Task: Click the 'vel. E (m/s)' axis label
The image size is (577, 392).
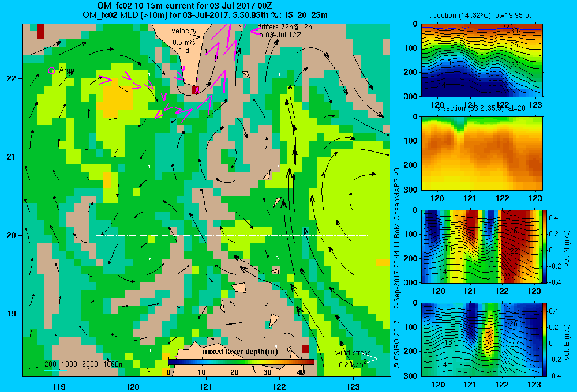Action: point(567,341)
